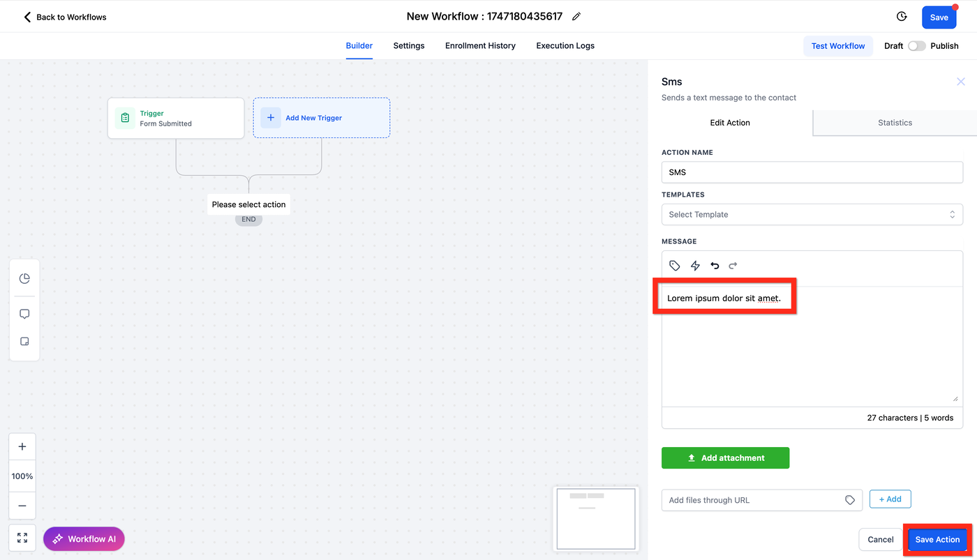977x560 pixels.
Task: Switch to the Statistics tab
Action: click(x=895, y=123)
